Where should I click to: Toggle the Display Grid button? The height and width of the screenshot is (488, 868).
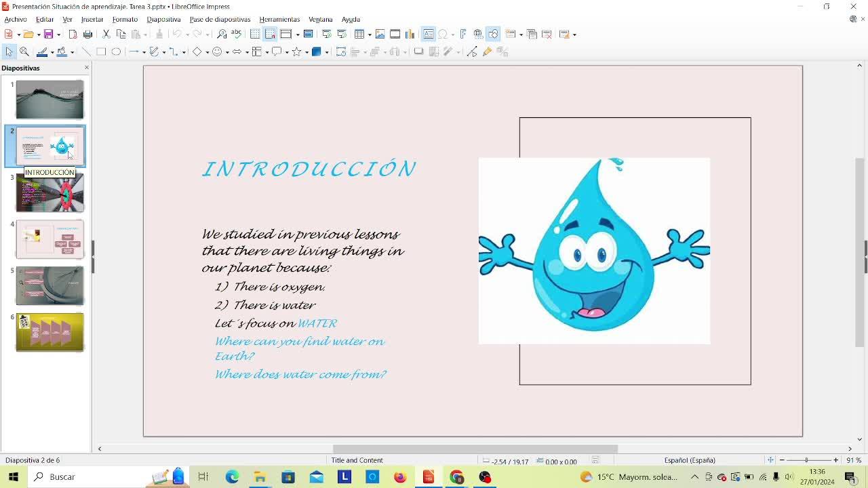click(255, 34)
